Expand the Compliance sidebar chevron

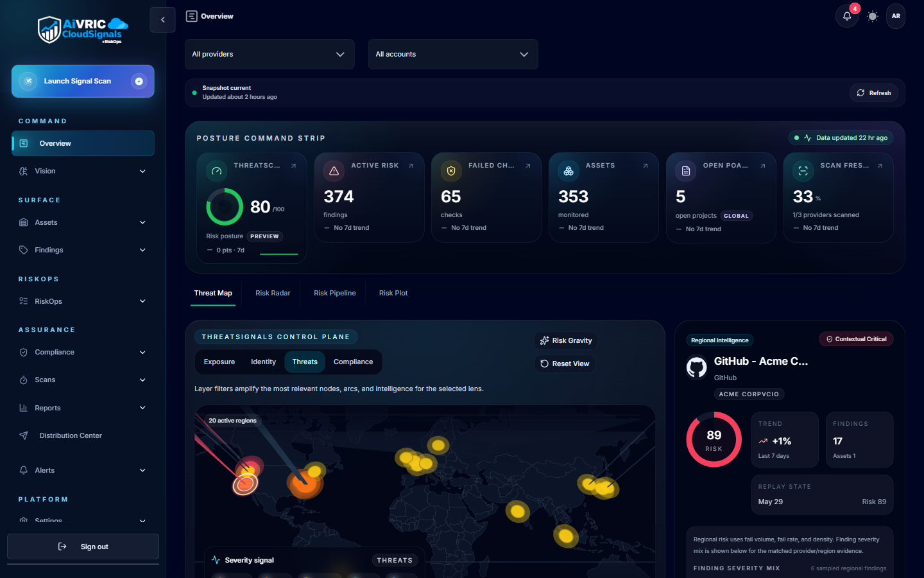pyautogui.click(x=142, y=352)
